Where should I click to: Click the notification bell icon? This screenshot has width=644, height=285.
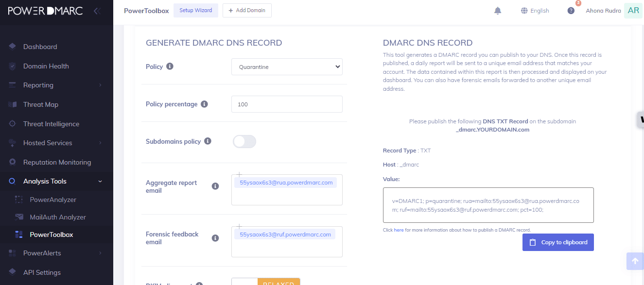[x=497, y=11]
